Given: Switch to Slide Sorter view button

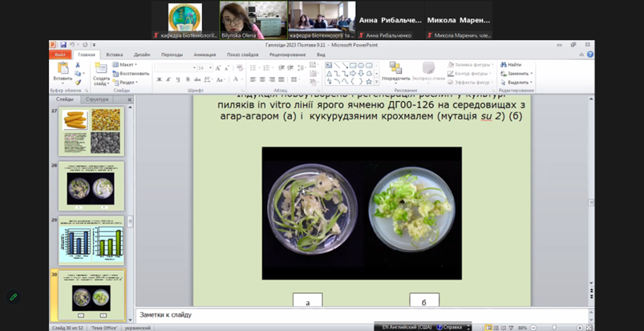Looking at the screenshot, I should [497, 328].
